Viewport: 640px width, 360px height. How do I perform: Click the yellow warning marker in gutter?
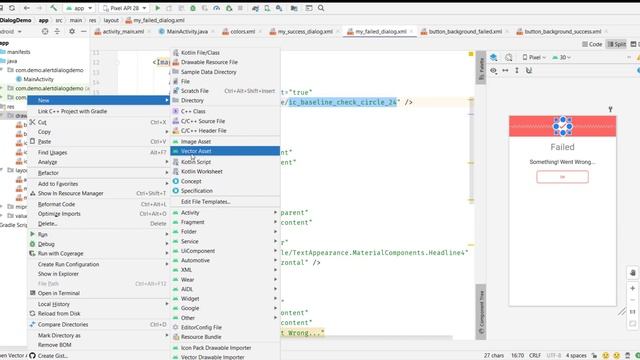click(x=471, y=54)
